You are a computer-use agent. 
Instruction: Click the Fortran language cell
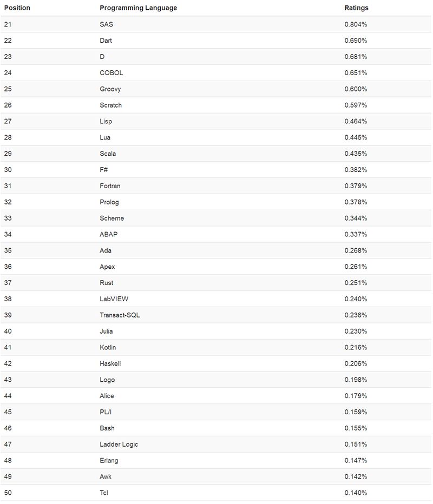pyautogui.click(x=110, y=186)
